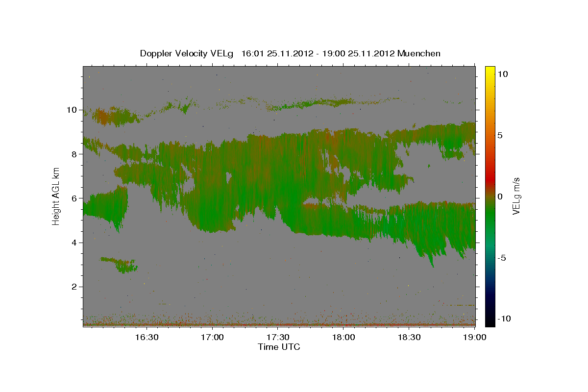Click the 16:30 time tick label
This screenshot has width=588, height=392.
click(147, 337)
